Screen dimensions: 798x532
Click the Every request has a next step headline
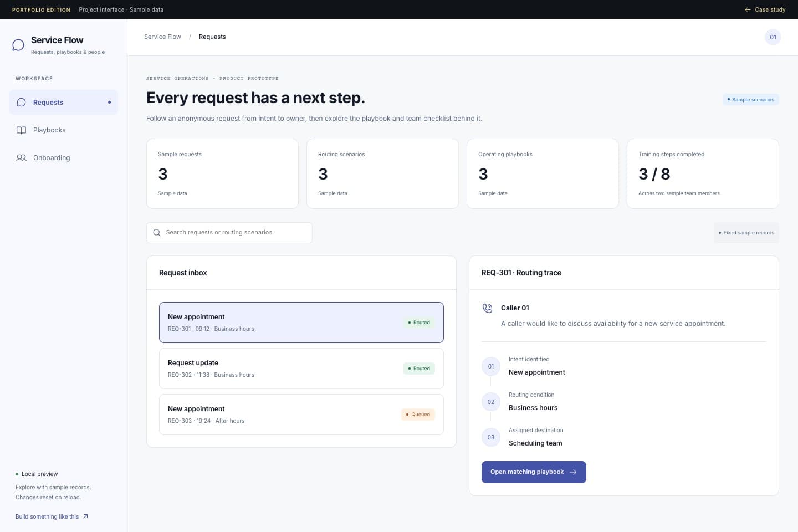255,98
